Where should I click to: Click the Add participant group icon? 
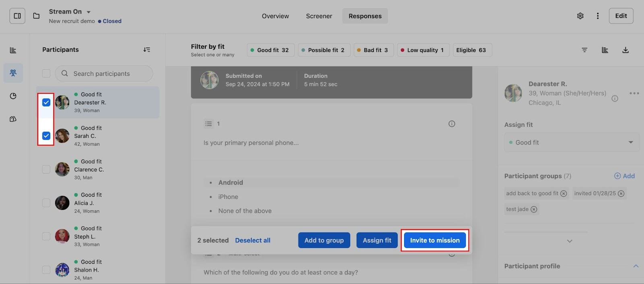click(617, 176)
